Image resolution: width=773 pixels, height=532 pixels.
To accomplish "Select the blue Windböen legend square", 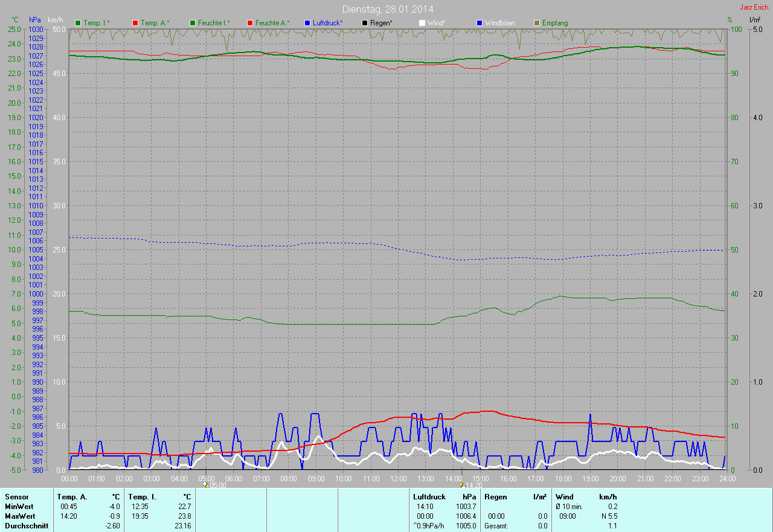I will pos(480,23).
